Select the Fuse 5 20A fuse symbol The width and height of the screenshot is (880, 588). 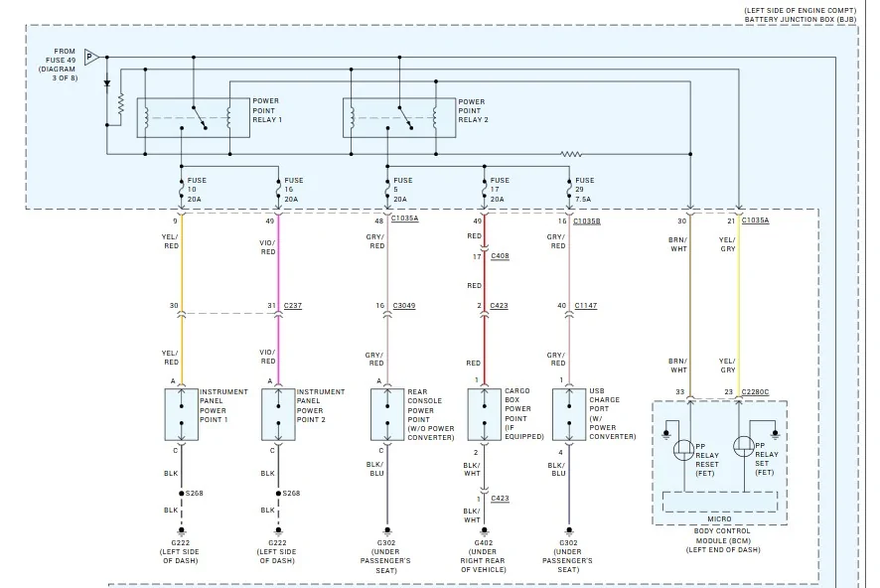point(387,190)
